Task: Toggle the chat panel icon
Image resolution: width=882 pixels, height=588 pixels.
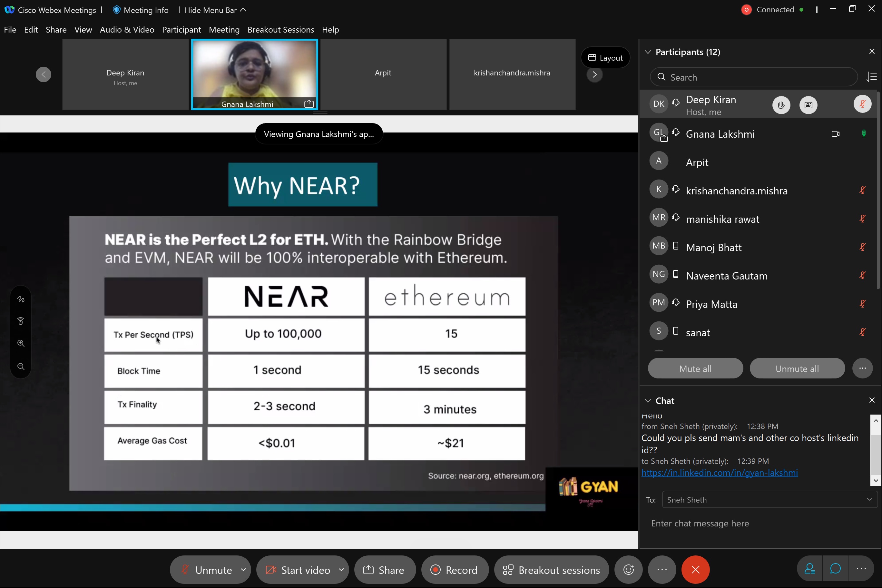Action: 835,569
